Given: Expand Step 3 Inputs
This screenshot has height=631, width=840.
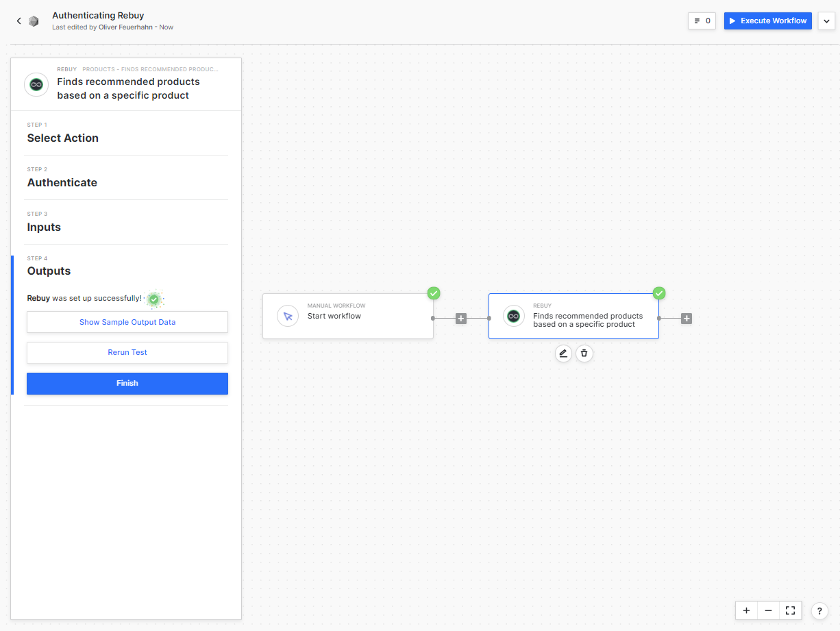Looking at the screenshot, I should click(127, 222).
